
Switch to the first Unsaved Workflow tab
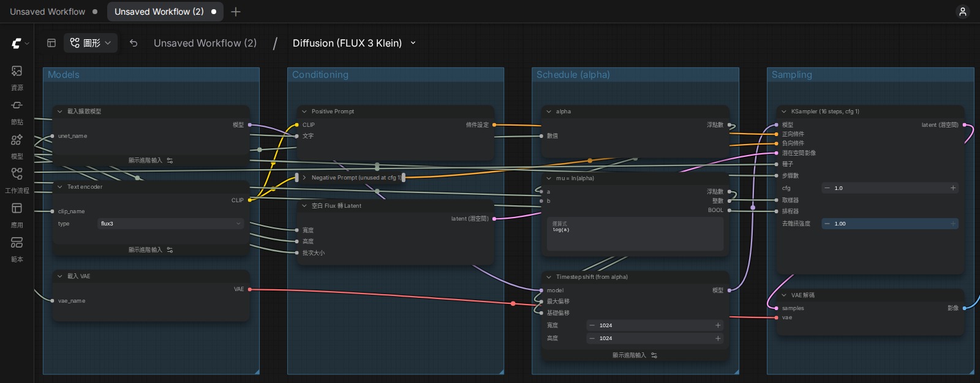53,12
